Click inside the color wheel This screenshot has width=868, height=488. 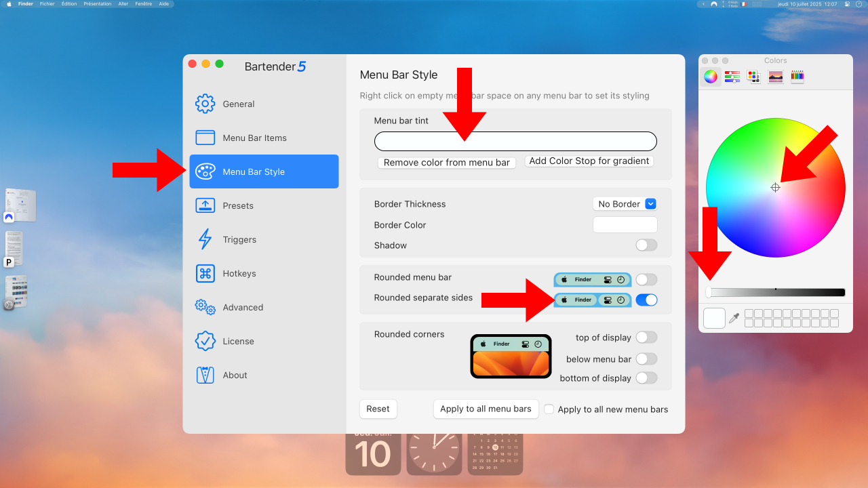[x=776, y=188]
